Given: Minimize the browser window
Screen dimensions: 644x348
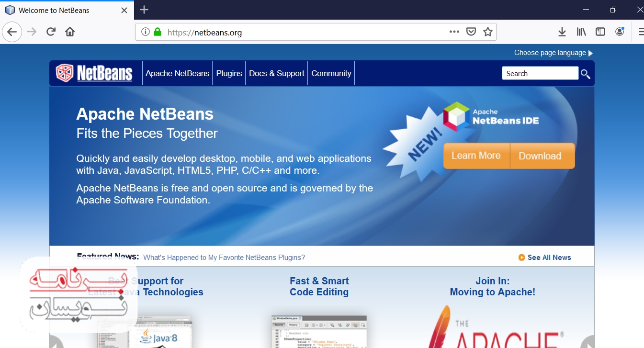Looking at the screenshot, I should coord(586,10).
